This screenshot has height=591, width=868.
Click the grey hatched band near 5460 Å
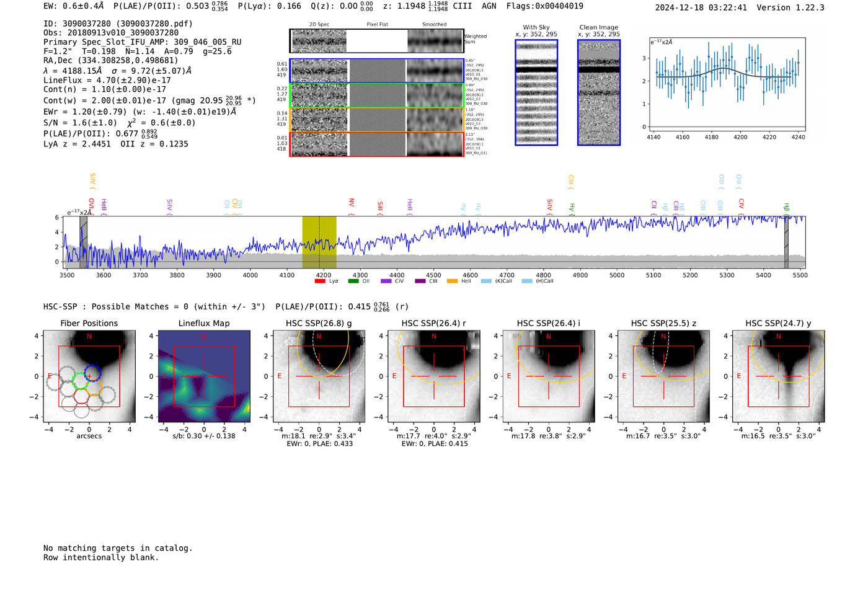[x=786, y=242]
